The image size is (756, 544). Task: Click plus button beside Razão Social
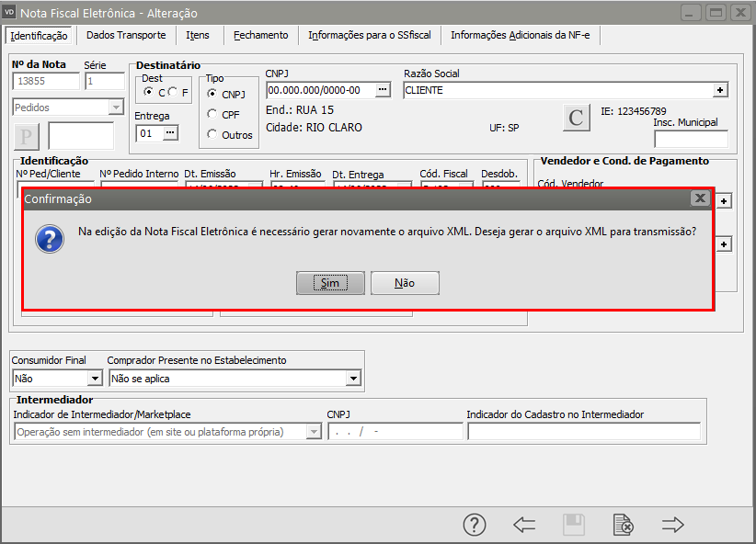tap(720, 90)
